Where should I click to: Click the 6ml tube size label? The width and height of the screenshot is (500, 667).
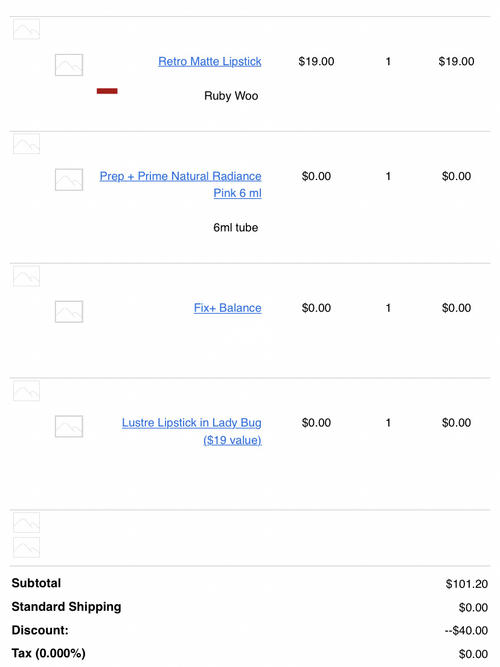tap(236, 228)
